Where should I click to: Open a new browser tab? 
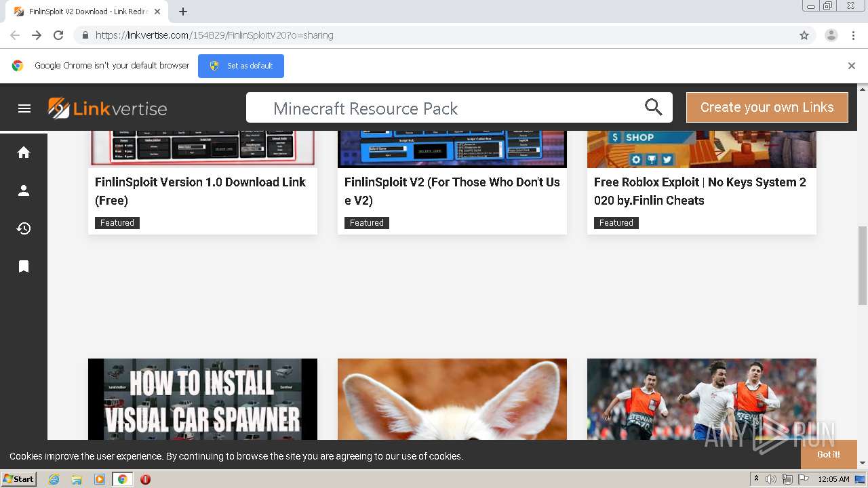coord(183,12)
